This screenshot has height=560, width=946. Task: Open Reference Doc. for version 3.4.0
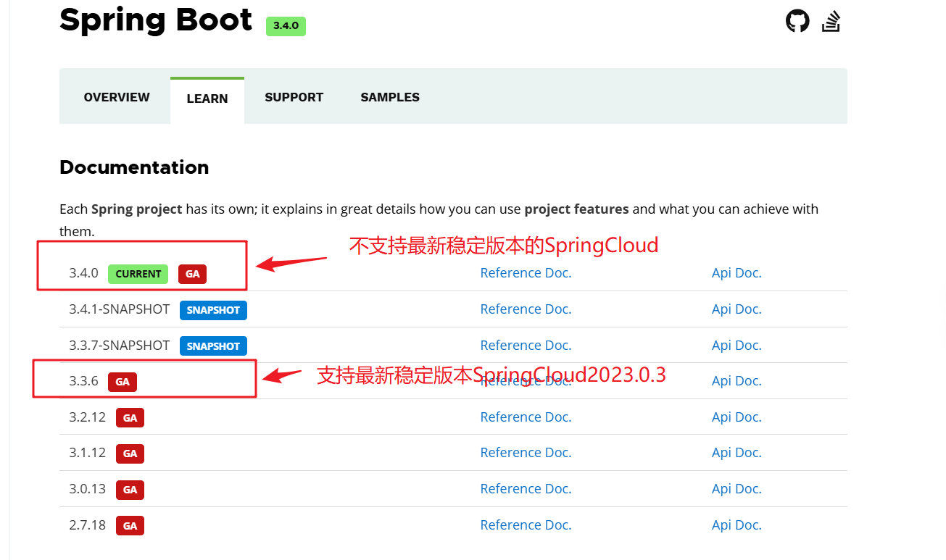pyautogui.click(x=526, y=273)
